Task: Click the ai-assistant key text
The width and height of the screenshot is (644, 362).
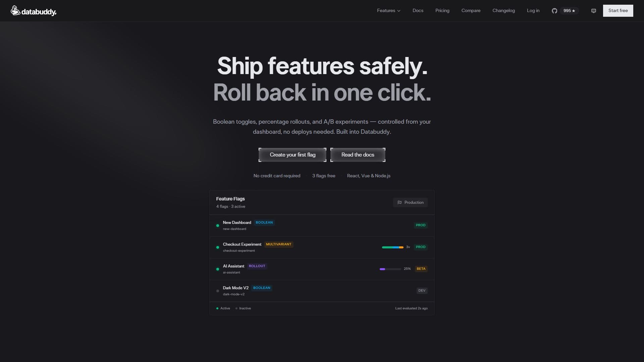Action: click(231, 273)
